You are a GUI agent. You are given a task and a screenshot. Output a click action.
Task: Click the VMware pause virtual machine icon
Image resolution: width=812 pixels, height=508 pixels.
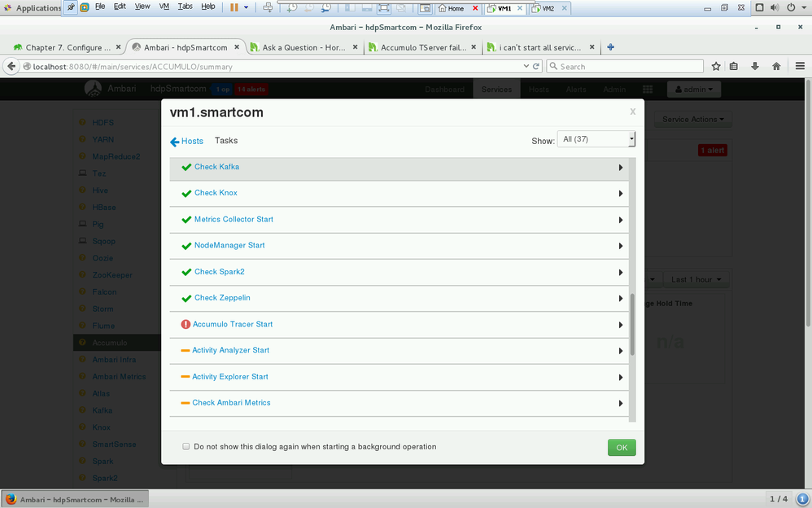[234, 8]
